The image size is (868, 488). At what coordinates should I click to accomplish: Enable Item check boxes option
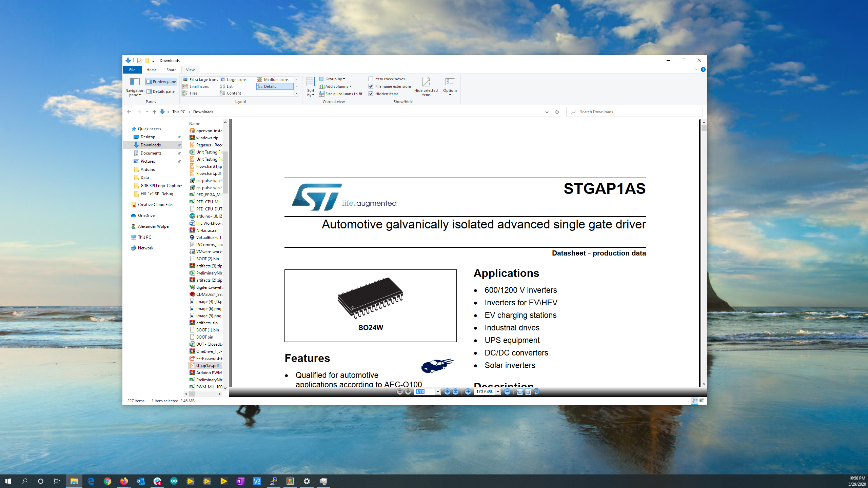(x=371, y=79)
